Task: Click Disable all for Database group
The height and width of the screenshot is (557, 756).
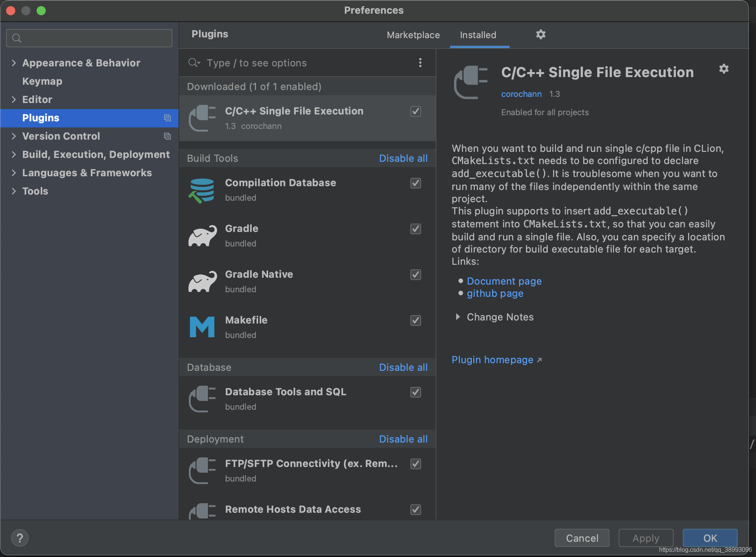Action: click(x=403, y=367)
